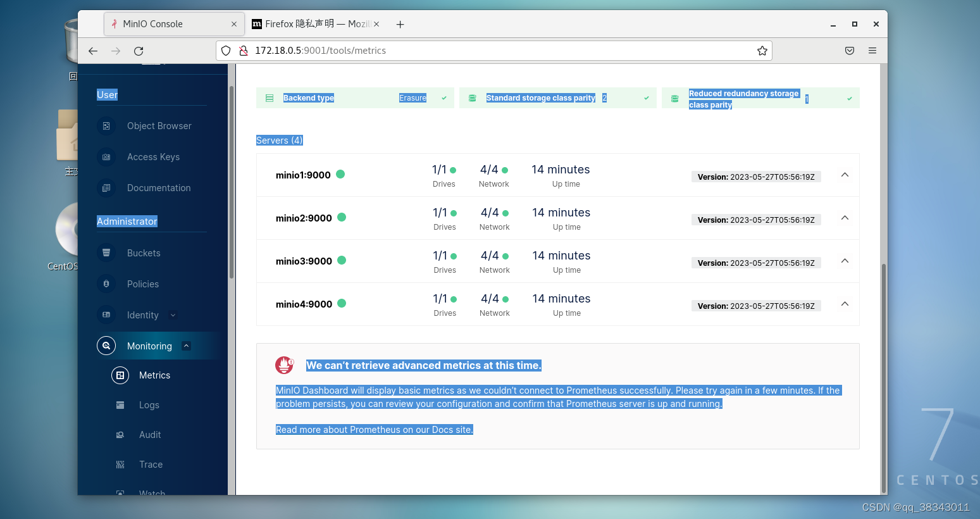This screenshot has width=980, height=519.
Task: Close the MinIO Console tab
Action: click(234, 24)
